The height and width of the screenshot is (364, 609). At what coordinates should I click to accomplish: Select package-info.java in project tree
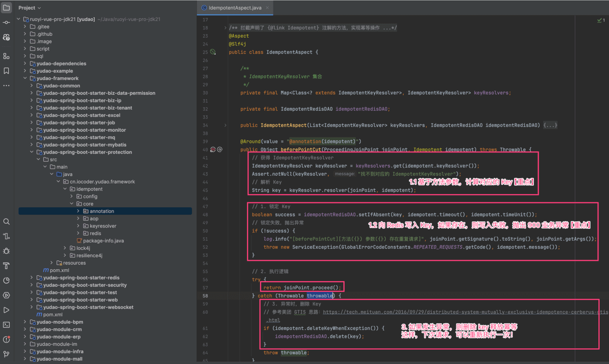pyautogui.click(x=103, y=241)
